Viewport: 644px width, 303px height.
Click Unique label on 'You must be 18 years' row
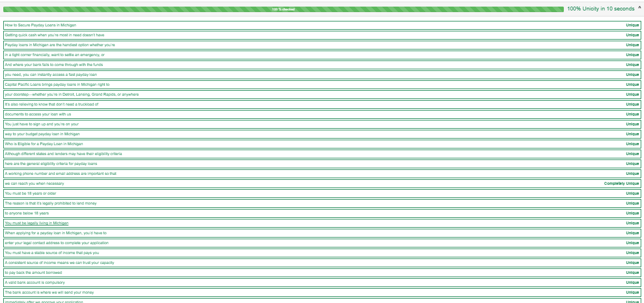pos(632,193)
